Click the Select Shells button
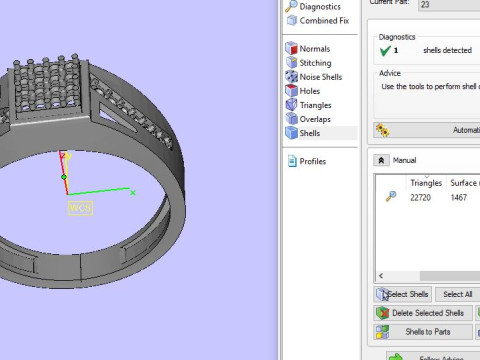The width and height of the screenshot is (480, 360). [402, 294]
